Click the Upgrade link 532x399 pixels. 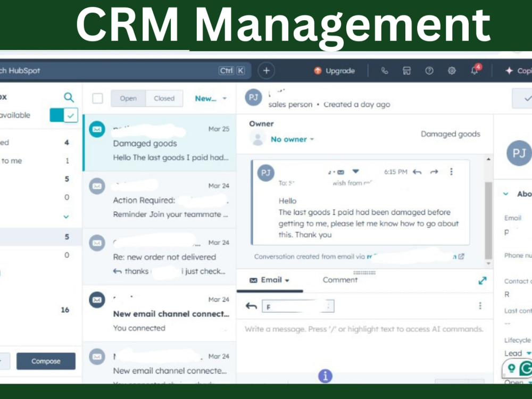tap(335, 71)
